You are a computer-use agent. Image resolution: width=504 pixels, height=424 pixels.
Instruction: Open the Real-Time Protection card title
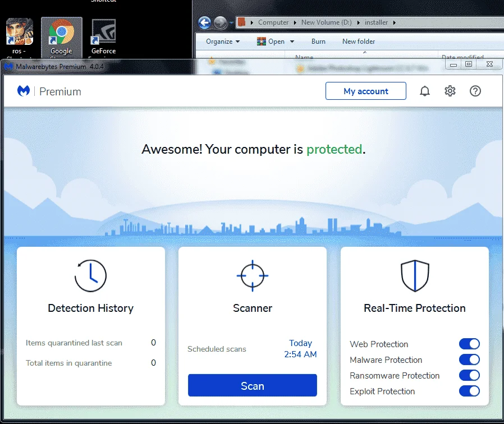click(415, 308)
